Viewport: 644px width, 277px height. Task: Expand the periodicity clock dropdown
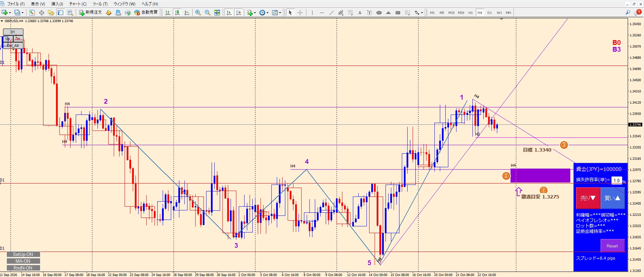coord(268,13)
